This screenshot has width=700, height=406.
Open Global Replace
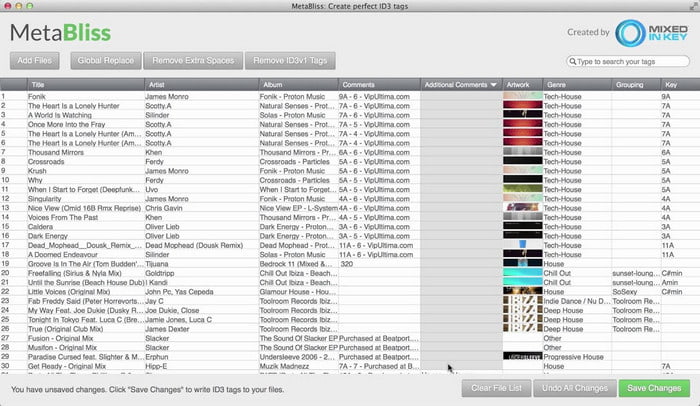[106, 61]
